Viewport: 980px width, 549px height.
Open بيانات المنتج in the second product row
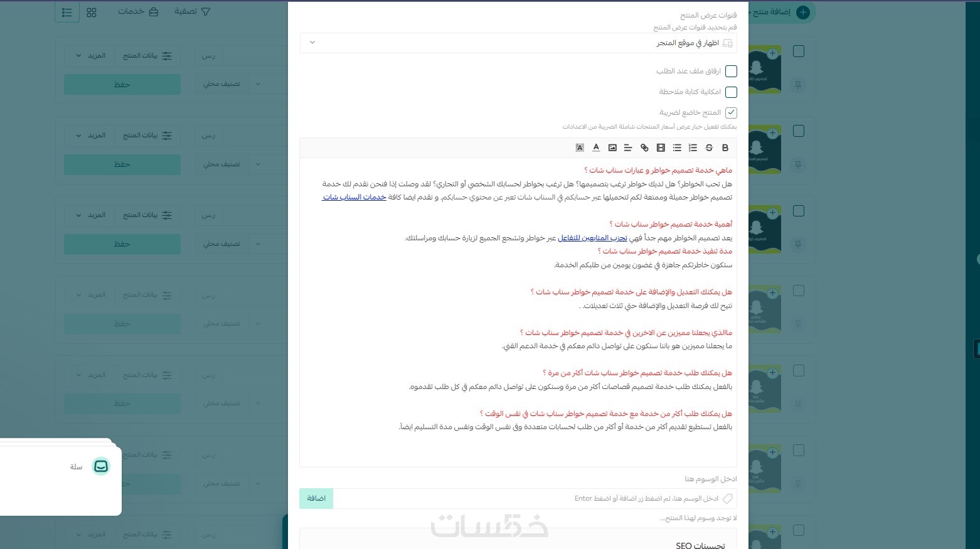coord(147,136)
